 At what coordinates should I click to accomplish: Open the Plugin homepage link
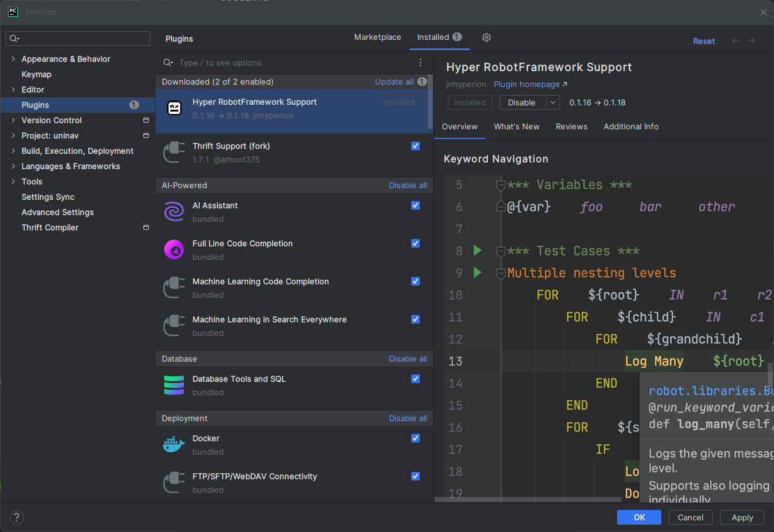pos(531,85)
